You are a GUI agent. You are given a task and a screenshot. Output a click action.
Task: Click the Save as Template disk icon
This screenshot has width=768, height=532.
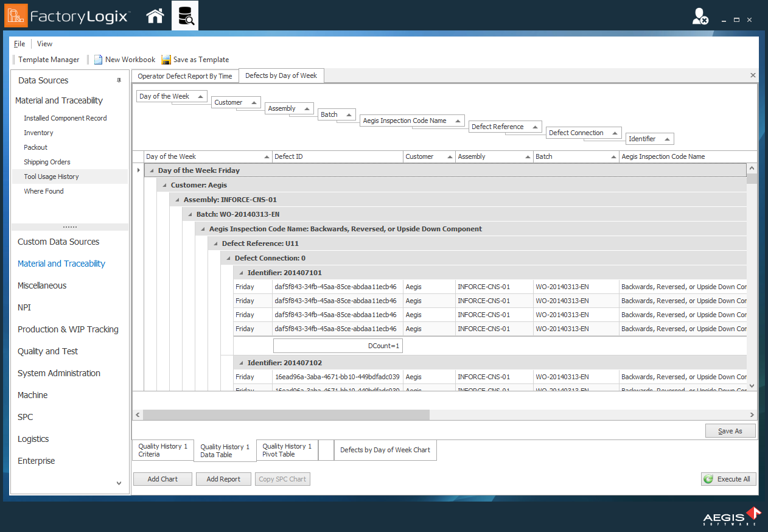[x=166, y=60]
